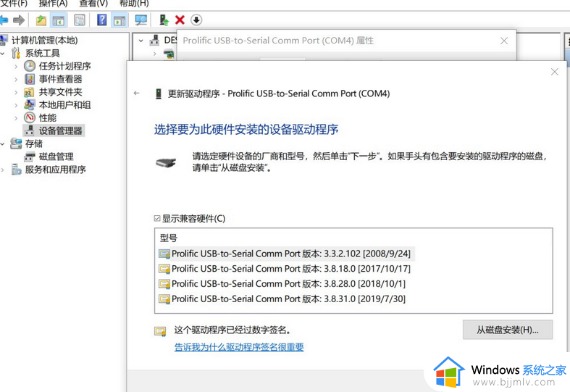Open the 查看(V) menu

point(93,4)
